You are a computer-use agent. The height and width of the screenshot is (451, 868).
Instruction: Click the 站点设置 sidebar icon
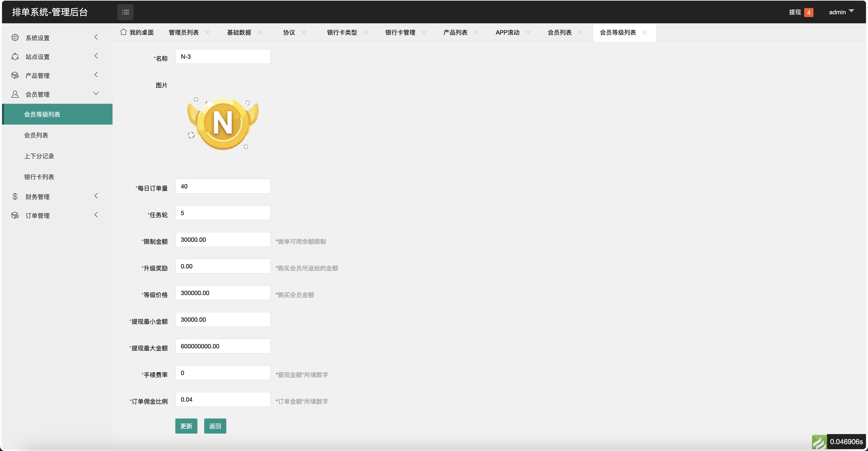click(x=15, y=56)
